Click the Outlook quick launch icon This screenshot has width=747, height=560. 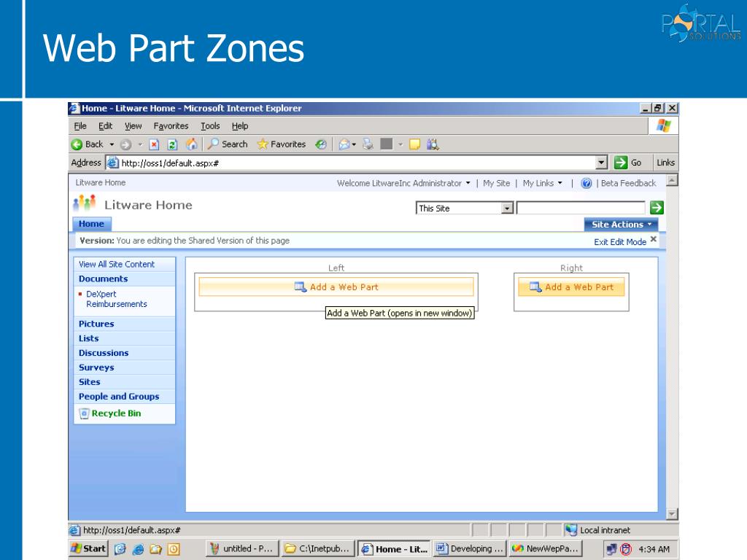coord(174,549)
